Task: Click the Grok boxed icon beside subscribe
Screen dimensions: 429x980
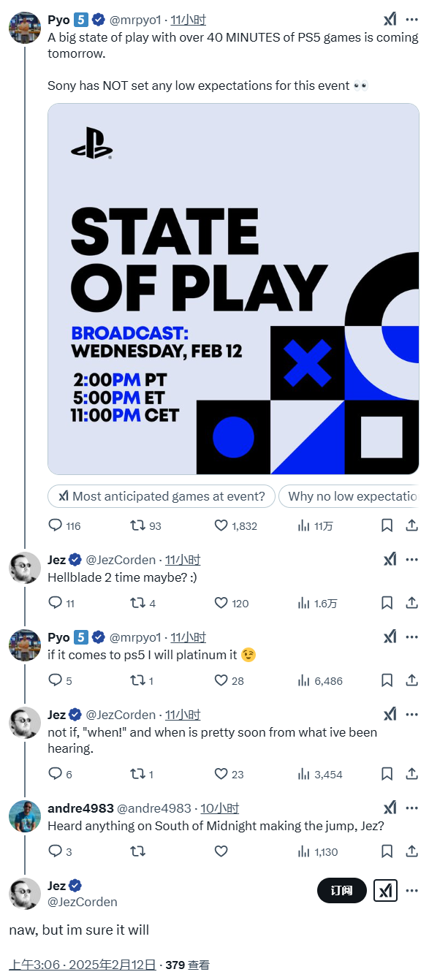Action: coord(386,890)
